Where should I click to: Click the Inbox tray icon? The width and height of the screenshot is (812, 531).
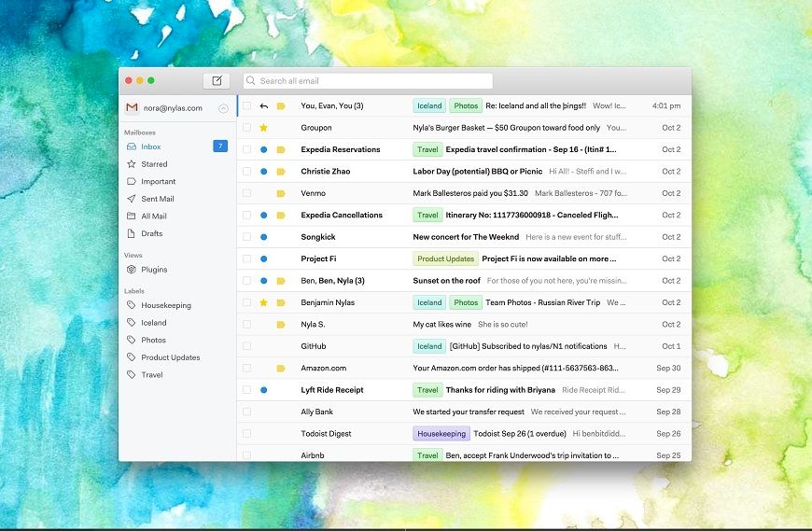pos(132,147)
